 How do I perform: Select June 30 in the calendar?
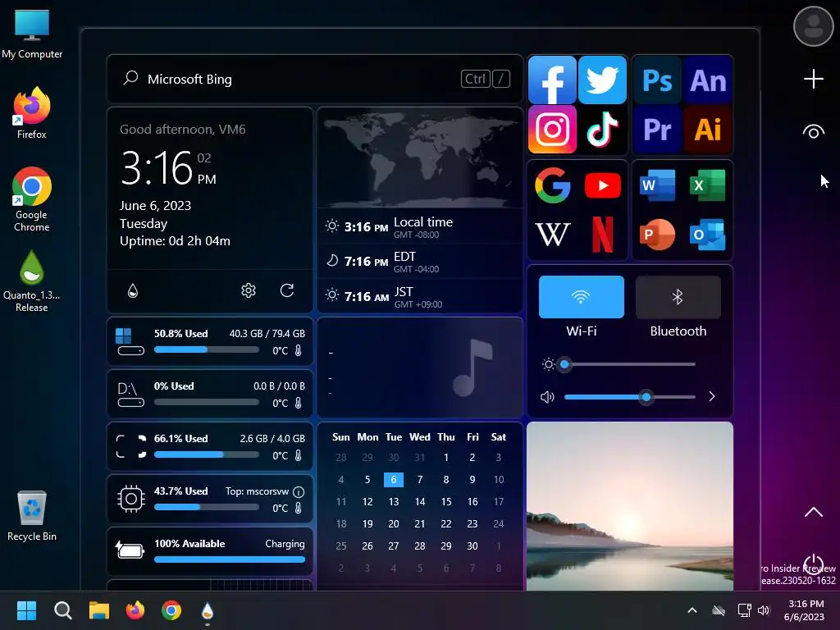pos(472,546)
